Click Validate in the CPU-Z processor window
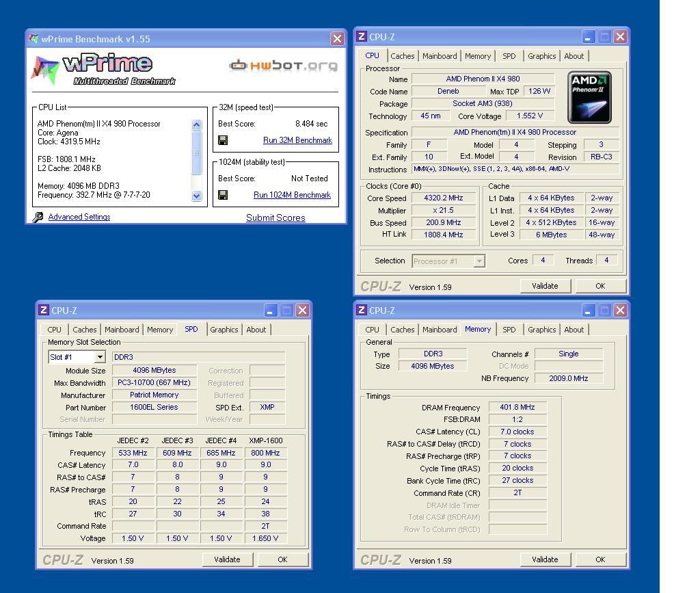 (x=545, y=286)
